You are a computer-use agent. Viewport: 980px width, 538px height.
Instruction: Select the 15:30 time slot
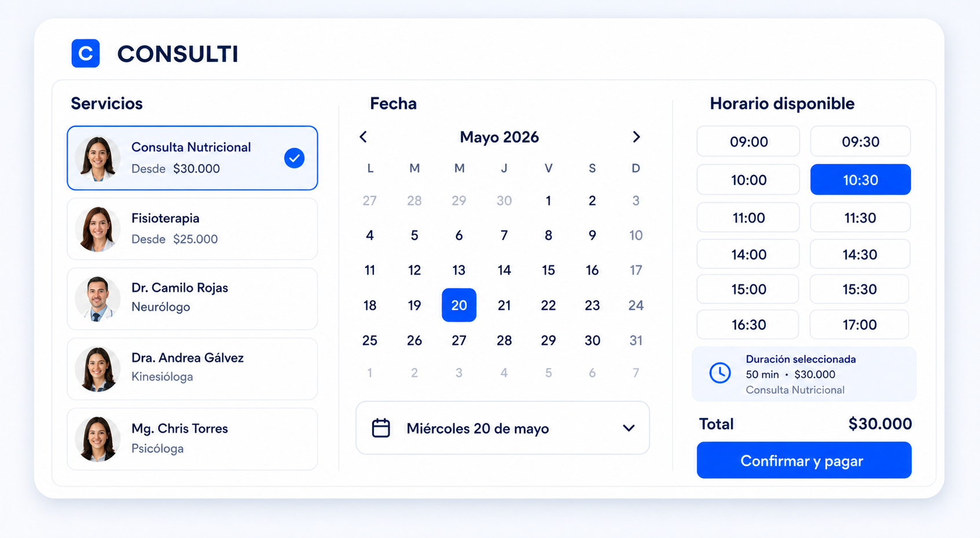click(x=860, y=289)
